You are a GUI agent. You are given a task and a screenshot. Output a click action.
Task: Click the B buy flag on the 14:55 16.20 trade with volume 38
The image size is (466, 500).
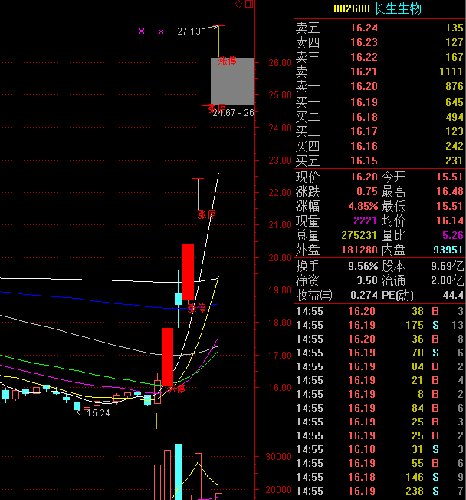tap(435, 311)
